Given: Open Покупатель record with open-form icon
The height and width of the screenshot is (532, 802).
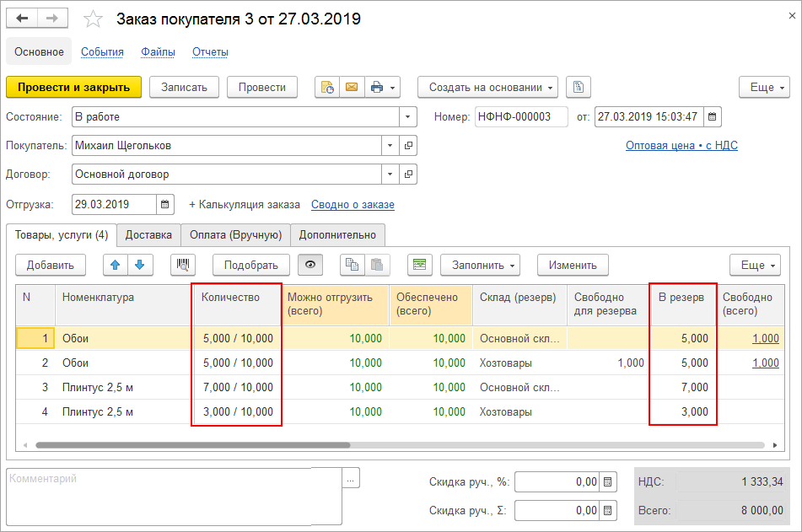Looking at the screenshot, I should 408,146.
